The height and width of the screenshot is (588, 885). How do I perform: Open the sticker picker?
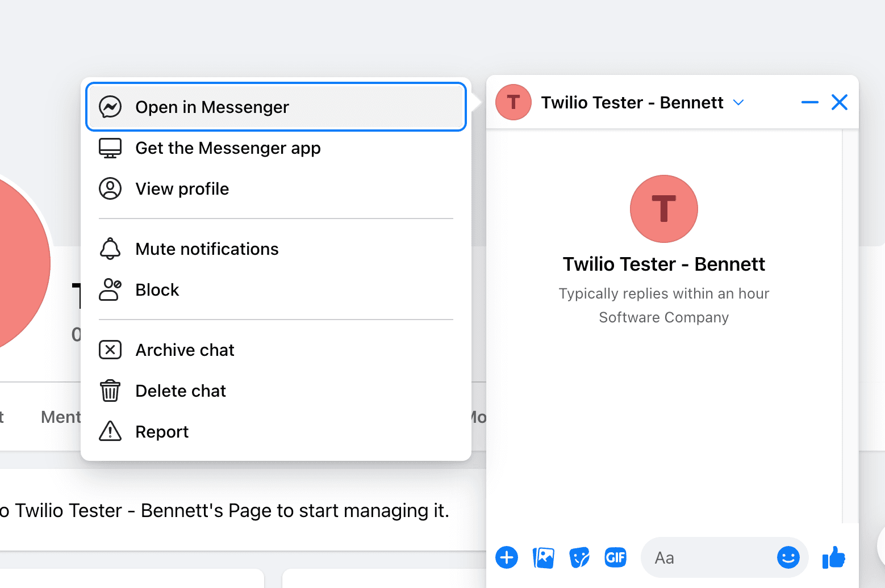coord(579,557)
